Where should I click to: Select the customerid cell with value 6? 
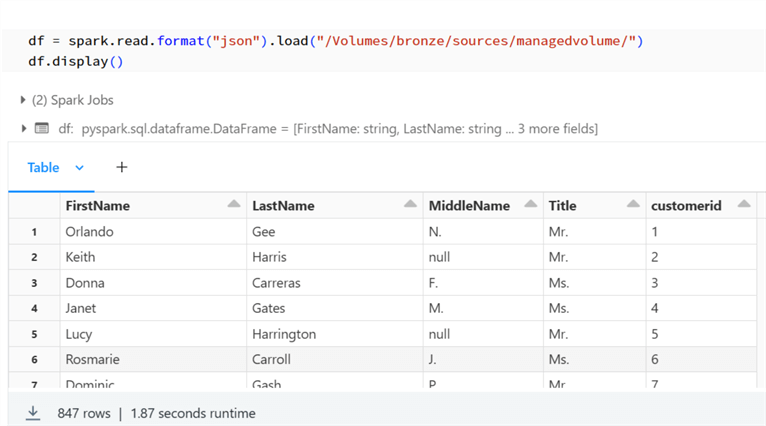click(x=702, y=360)
